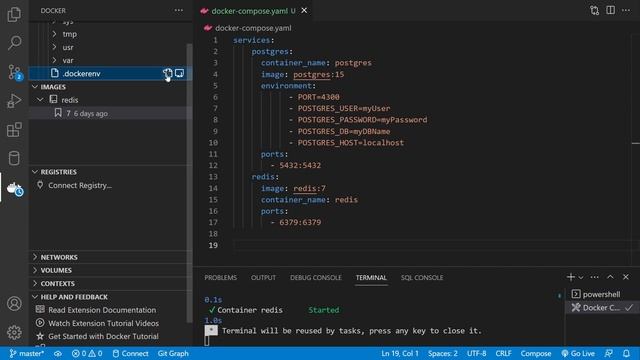The width and height of the screenshot is (640, 360).
Task: Switch to the DEBUG CONSOLE tab
Action: coord(316,278)
